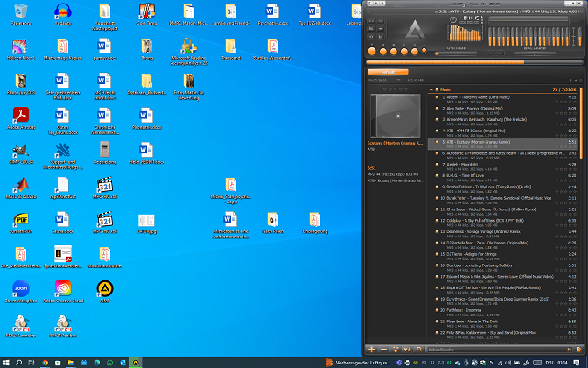
Task: Click the minus remove-tracks button
Action: coord(383,350)
